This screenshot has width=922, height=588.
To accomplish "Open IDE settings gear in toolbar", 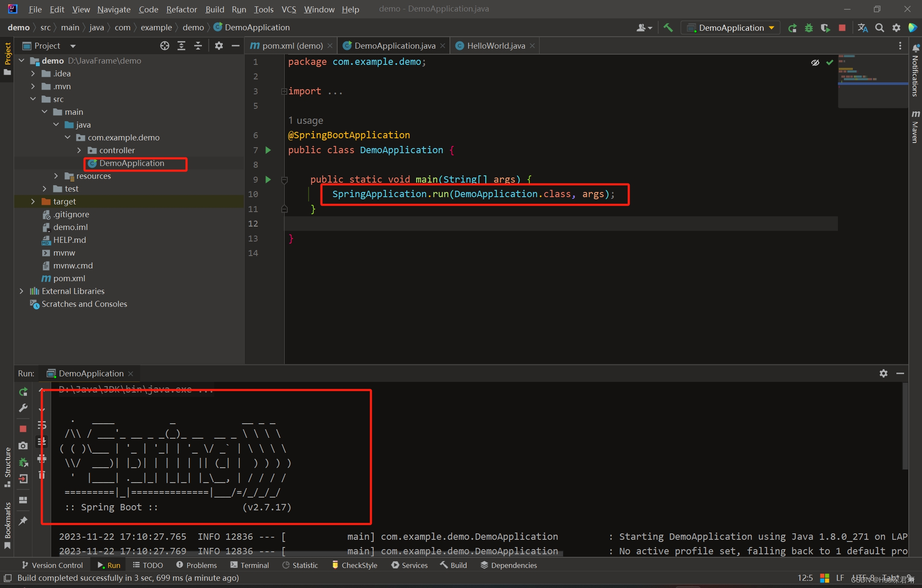I will point(896,28).
